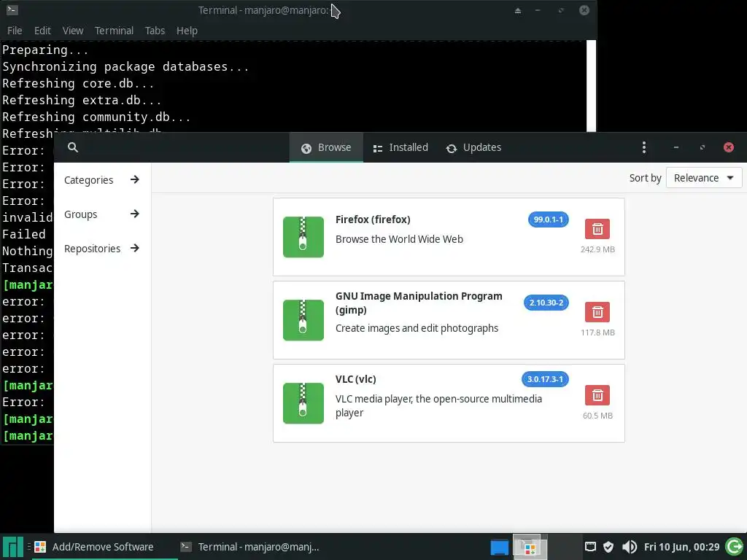This screenshot has height=560, width=747.
Task: Switch to the blue workspace in pager
Action: pos(499,547)
